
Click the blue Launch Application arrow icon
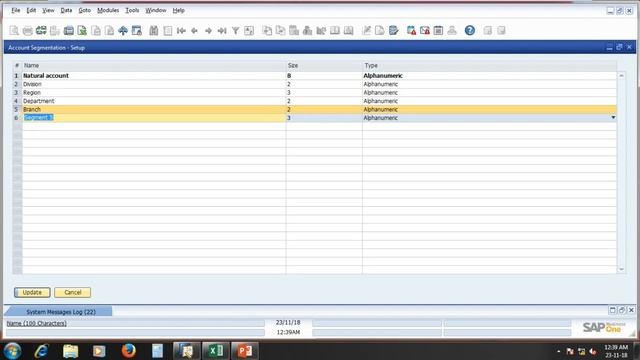tap(123, 31)
